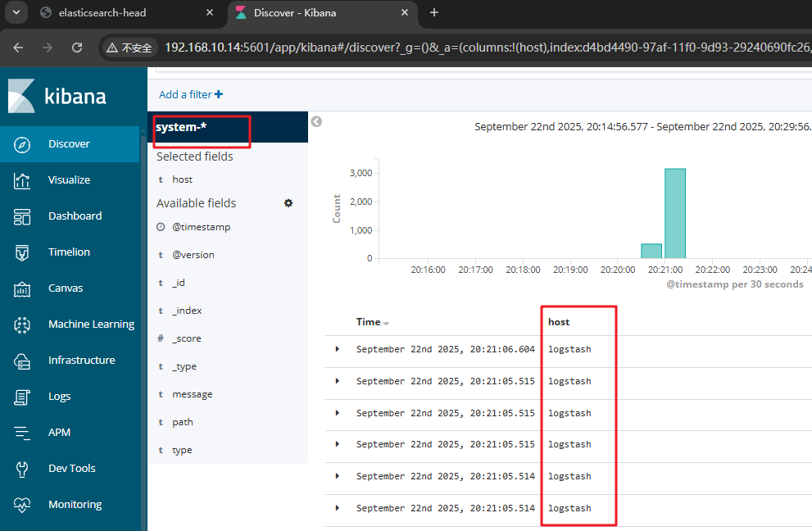Open the Dev Tools wrench icon
This screenshot has width=812, height=531.
pos(22,469)
